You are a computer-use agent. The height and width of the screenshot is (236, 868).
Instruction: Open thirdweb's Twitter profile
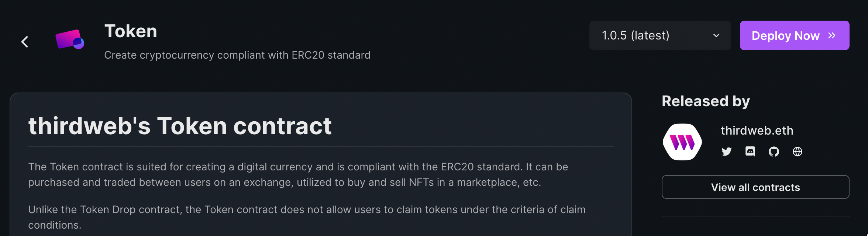[x=726, y=152]
